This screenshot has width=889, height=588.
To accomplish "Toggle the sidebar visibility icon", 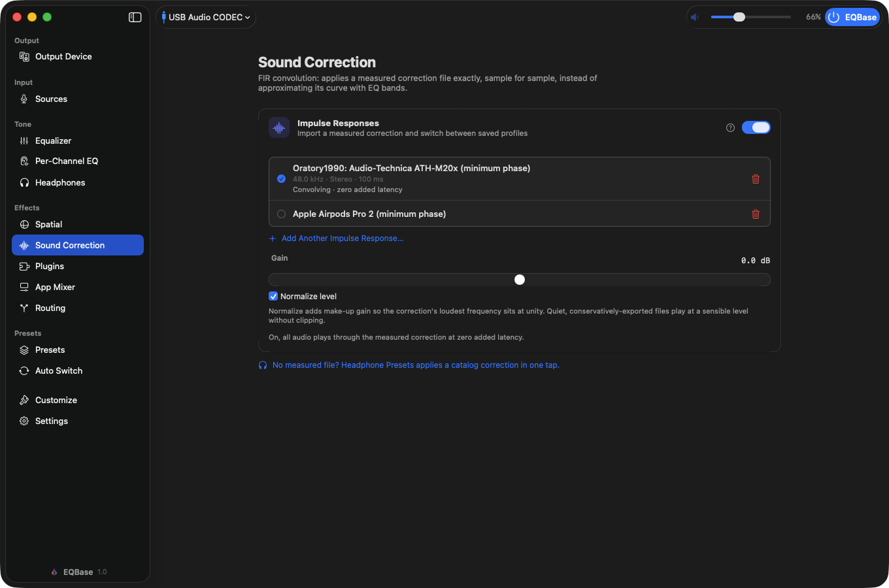I will 135,18.
